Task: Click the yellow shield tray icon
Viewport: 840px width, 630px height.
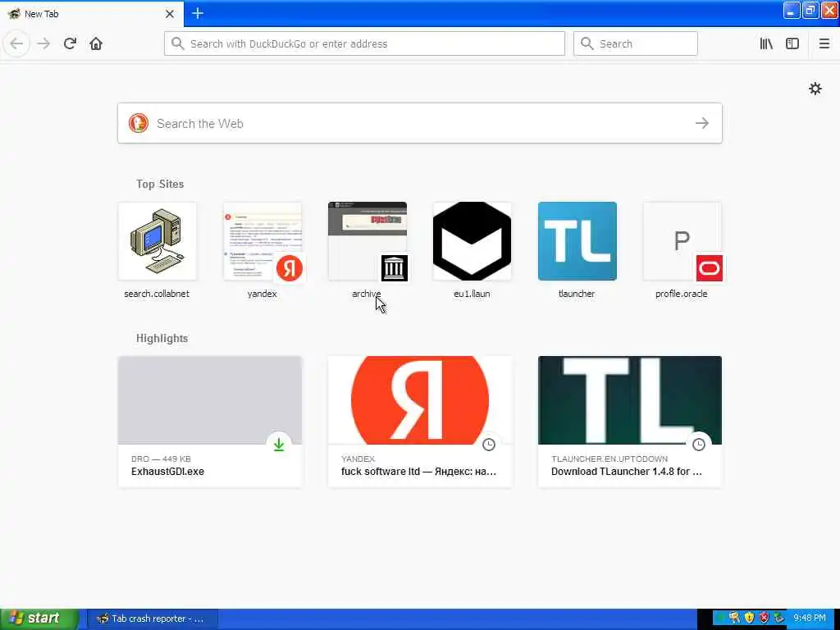Action: [749, 619]
